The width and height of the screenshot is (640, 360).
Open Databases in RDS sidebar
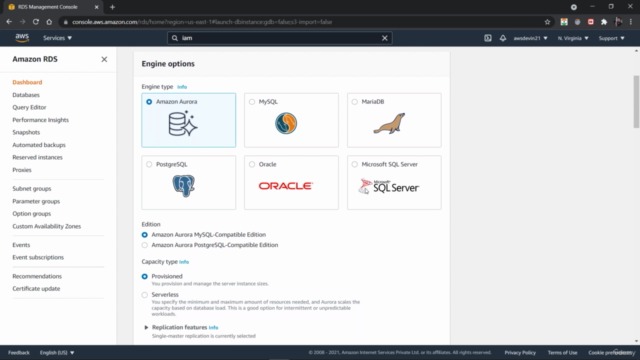[26, 95]
